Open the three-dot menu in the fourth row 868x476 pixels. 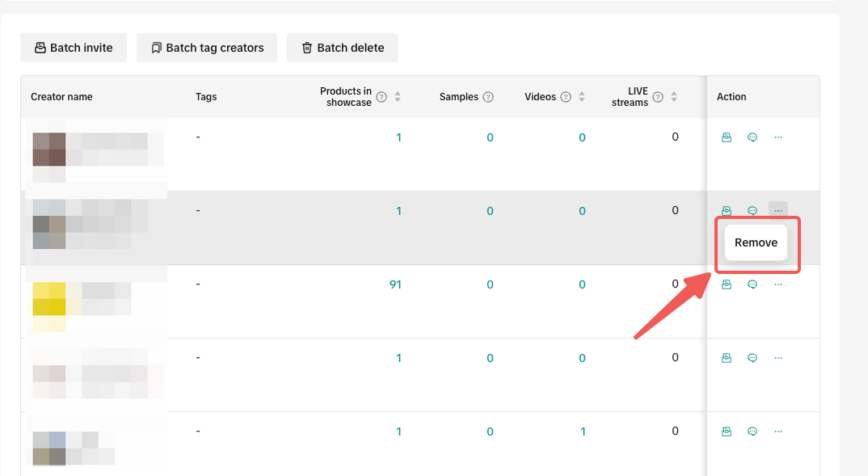[x=778, y=358]
